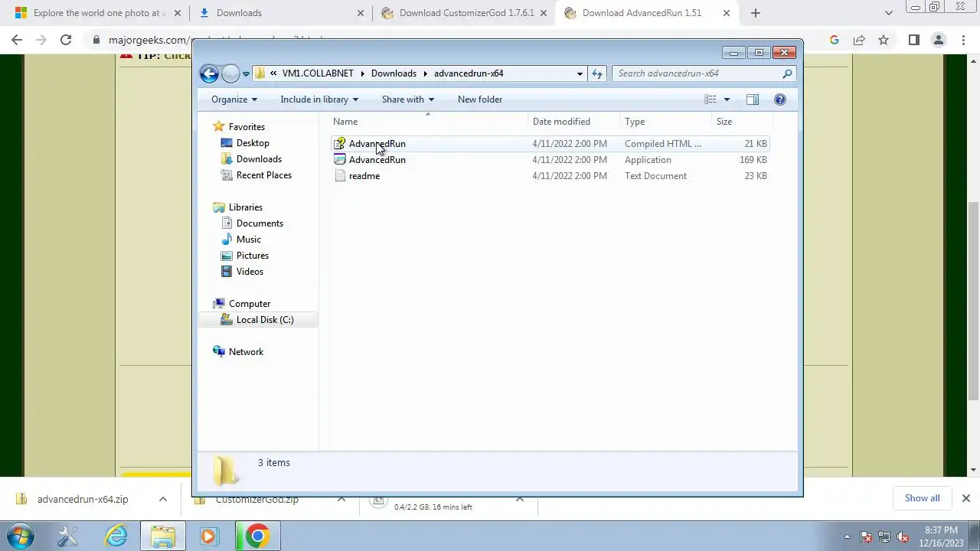Open the Documents library

260,223
